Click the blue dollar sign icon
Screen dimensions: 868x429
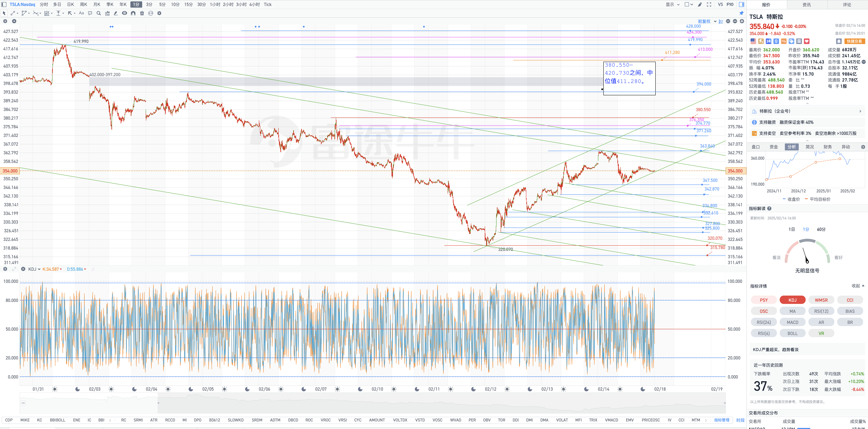pos(776,41)
